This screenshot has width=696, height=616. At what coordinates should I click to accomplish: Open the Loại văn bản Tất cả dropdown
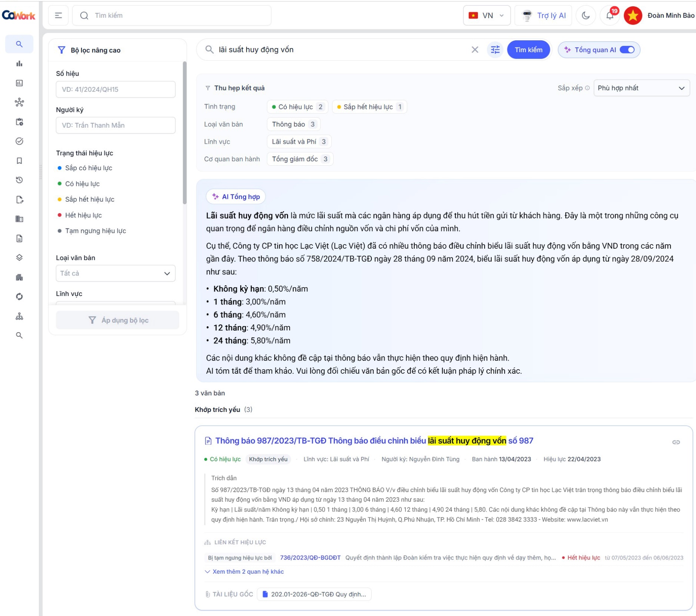(x=115, y=273)
